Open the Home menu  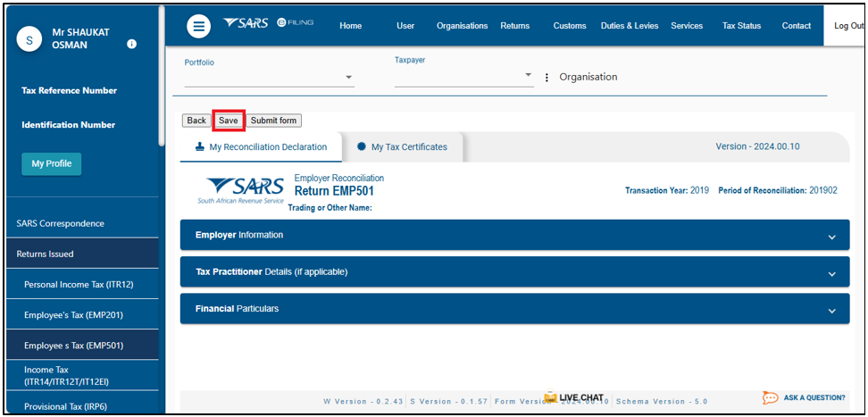[350, 26]
